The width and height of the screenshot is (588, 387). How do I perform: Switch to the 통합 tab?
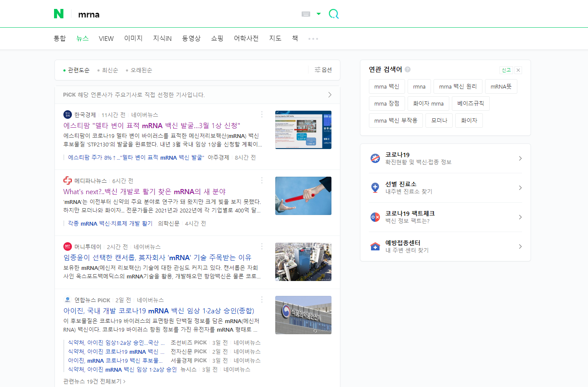pyautogui.click(x=60, y=38)
